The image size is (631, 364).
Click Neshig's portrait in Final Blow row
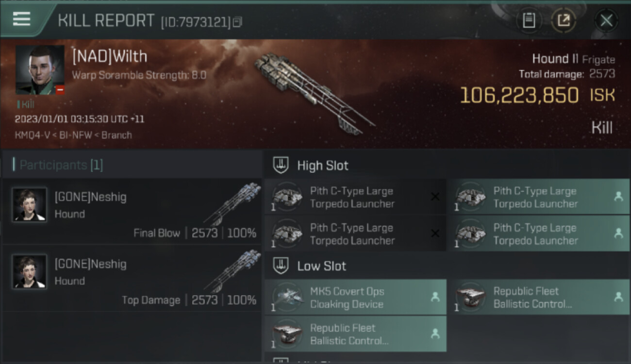(30, 205)
